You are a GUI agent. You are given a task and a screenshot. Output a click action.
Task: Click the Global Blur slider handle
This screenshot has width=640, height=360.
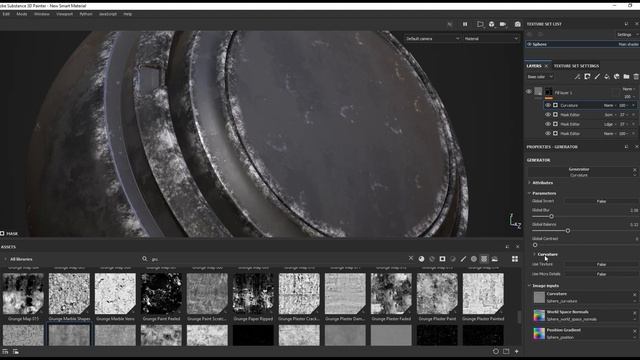pos(551,216)
